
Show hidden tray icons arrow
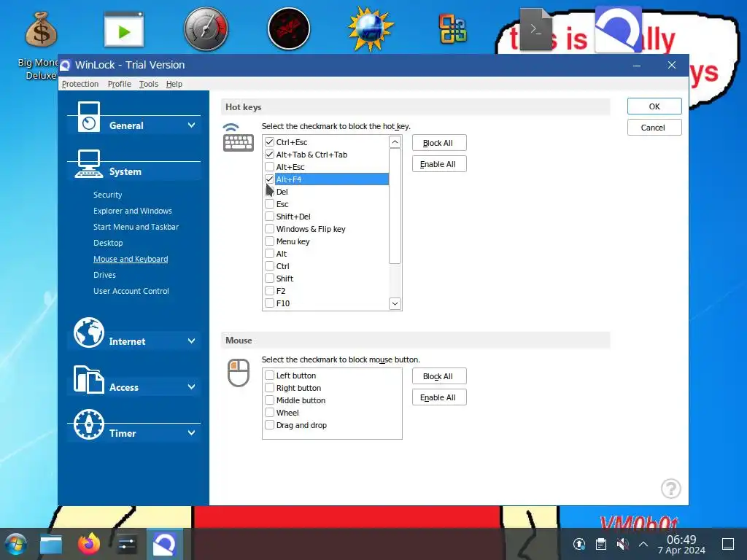coord(643,544)
